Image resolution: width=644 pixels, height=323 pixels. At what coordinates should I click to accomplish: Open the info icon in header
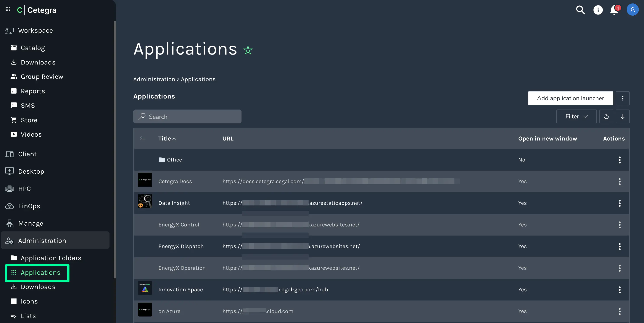pyautogui.click(x=598, y=10)
